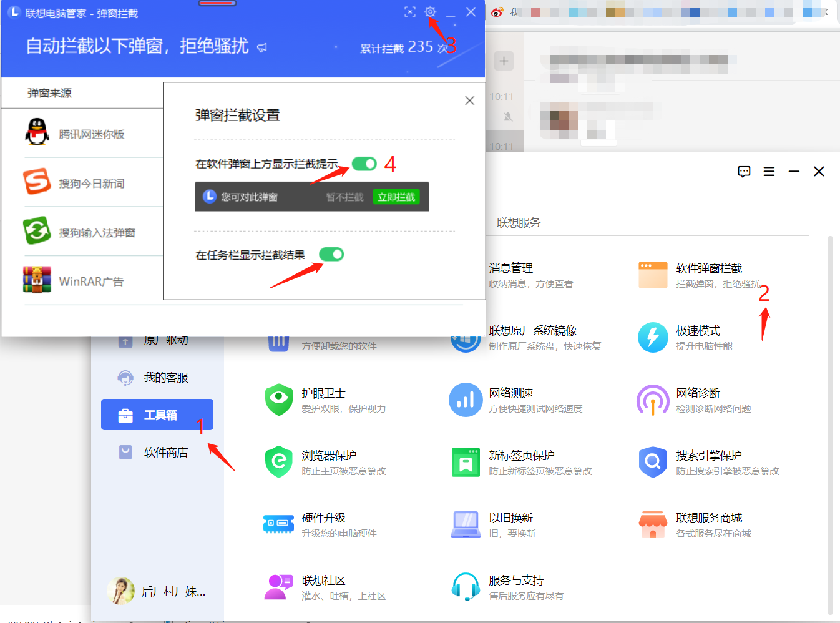840x623 pixels.
Task: Open 联想社区 community icon
Action: tap(278, 587)
